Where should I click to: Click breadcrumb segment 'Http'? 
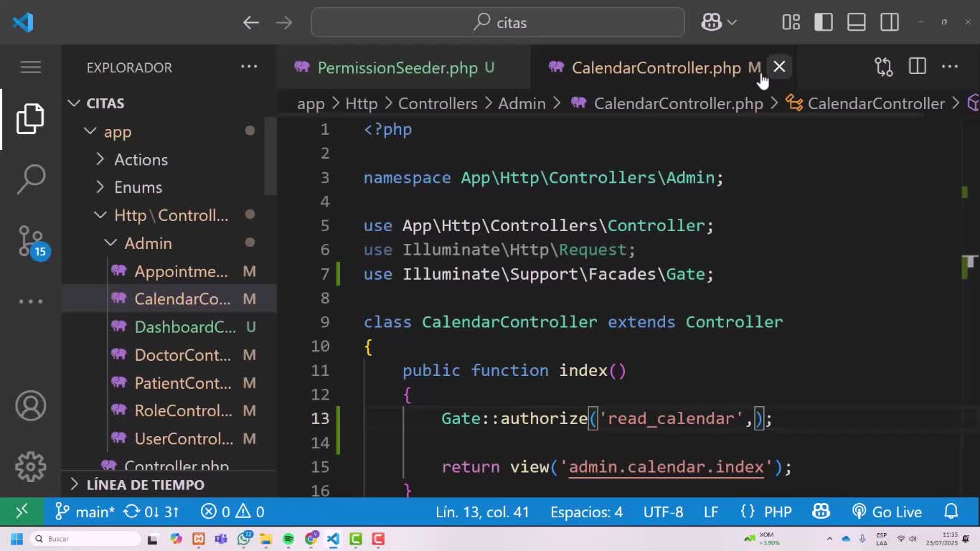click(x=361, y=103)
